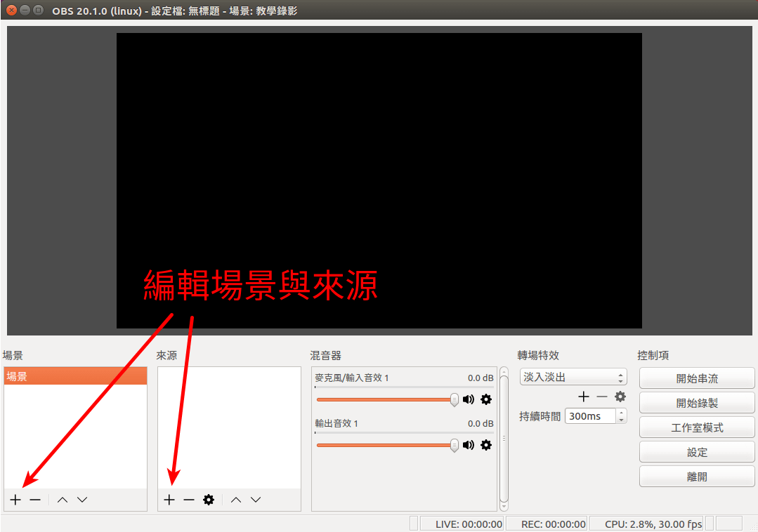
Task: Open 輸出音效 1 settings gear
Action: point(486,445)
